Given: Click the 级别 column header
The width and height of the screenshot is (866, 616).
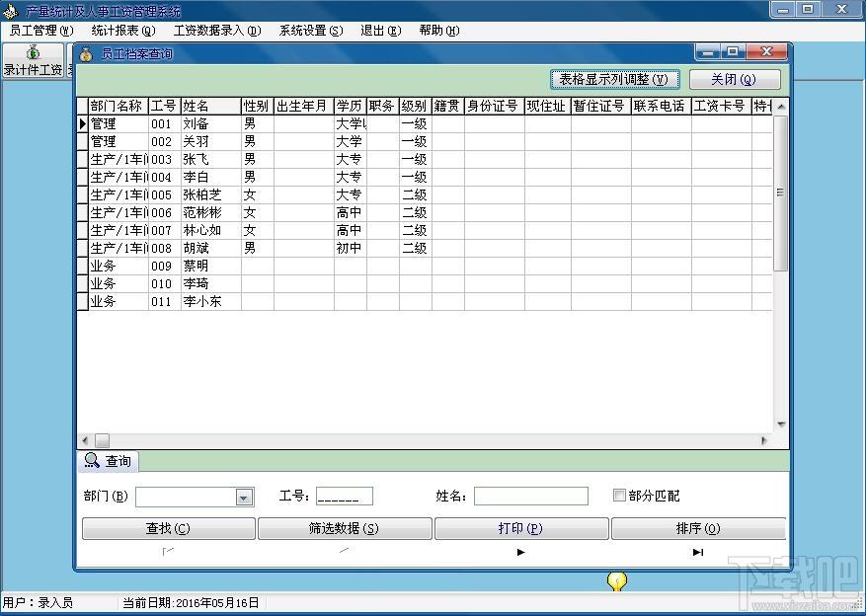Looking at the screenshot, I should (416, 106).
